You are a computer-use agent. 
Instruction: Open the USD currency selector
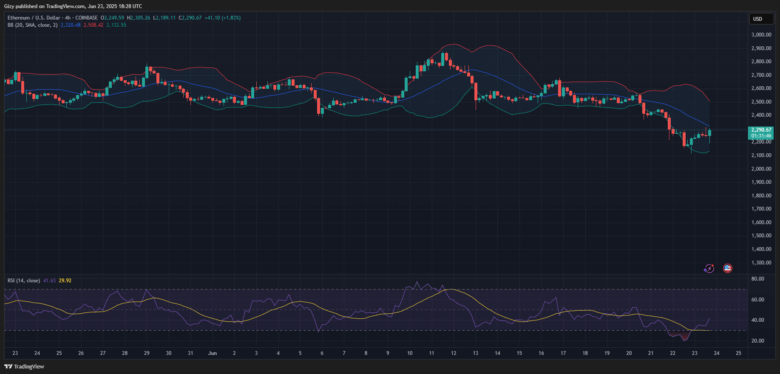761,19
